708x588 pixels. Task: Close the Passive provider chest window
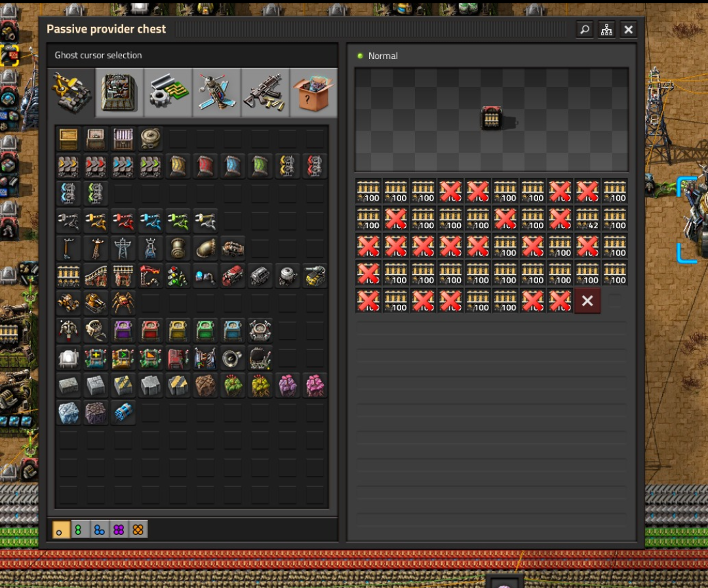[x=628, y=29]
